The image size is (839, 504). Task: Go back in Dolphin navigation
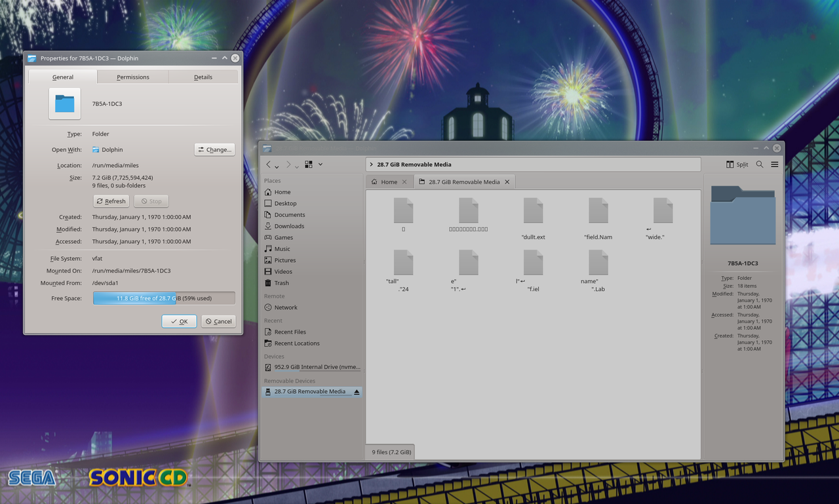[268, 165]
